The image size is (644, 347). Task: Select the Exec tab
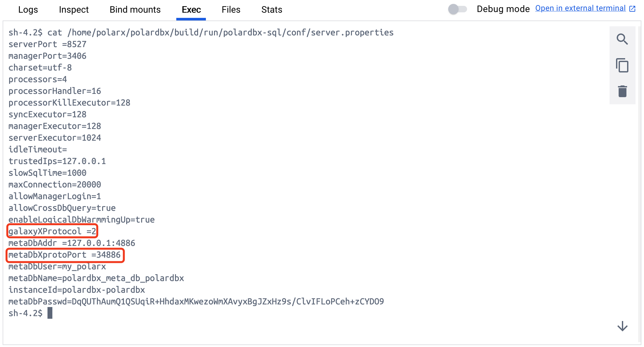tap(191, 10)
